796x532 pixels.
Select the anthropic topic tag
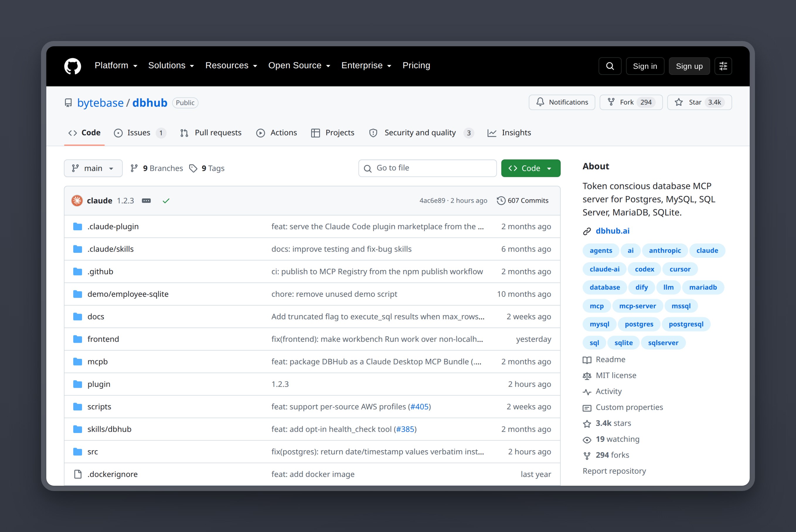coord(665,250)
